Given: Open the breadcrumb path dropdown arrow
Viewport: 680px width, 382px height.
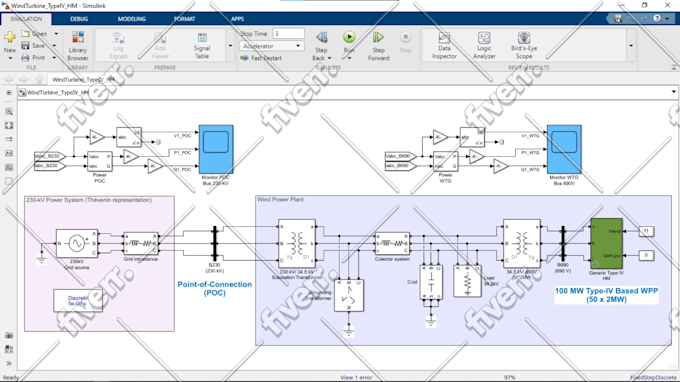Looking at the screenshot, I should (x=673, y=92).
